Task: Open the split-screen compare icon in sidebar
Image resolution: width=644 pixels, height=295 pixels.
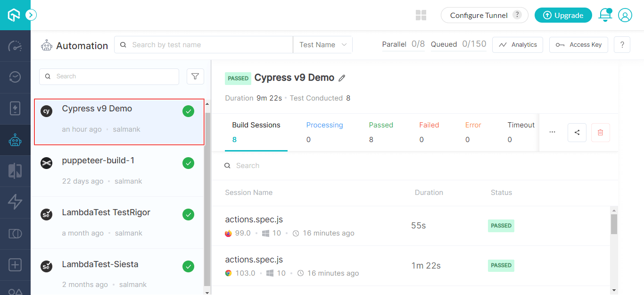Action: click(x=15, y=171)
